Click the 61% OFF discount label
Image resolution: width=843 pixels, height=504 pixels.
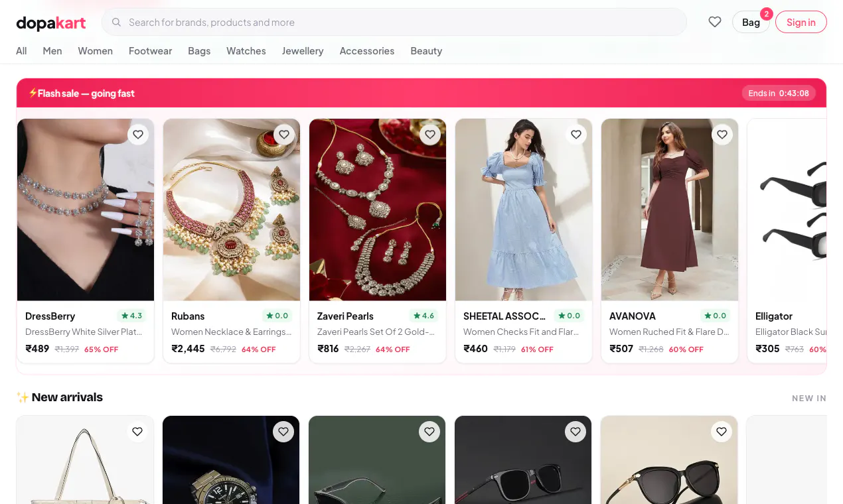point(537,349)
